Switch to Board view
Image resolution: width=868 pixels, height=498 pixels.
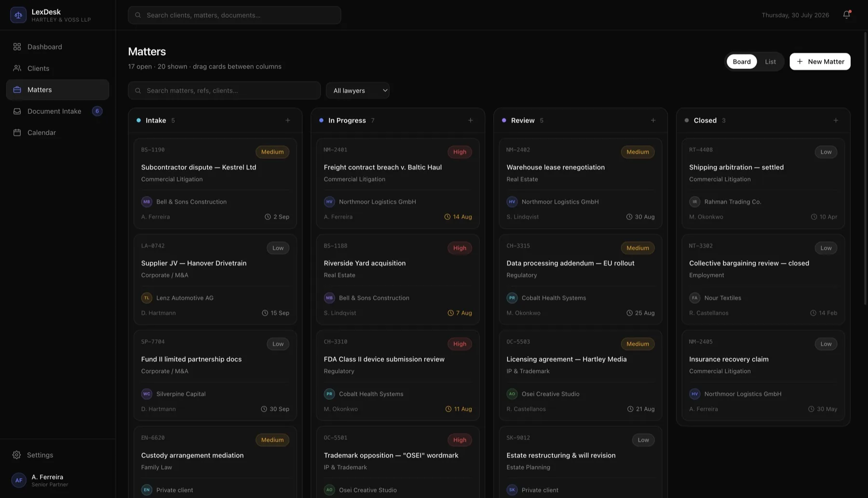742,62
